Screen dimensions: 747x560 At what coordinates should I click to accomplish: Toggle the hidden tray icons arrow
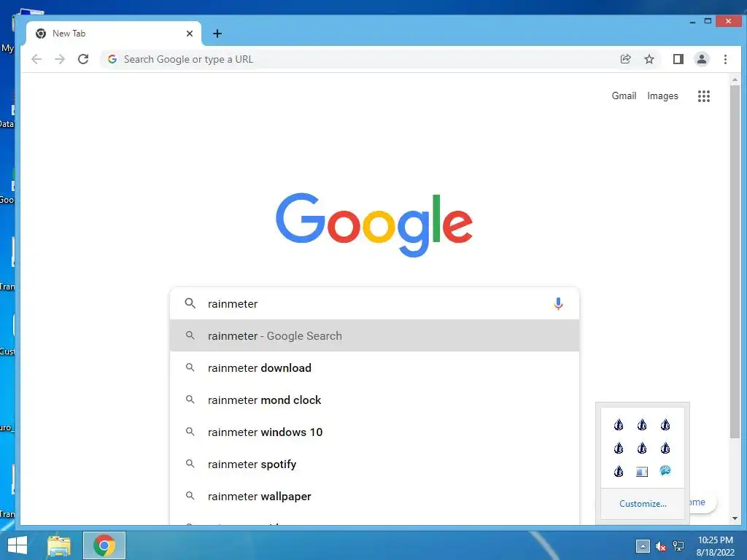[643, 545]
